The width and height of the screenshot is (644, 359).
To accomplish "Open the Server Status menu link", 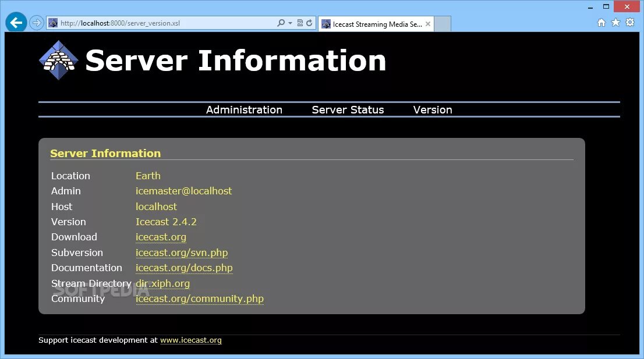I will 348,110.
